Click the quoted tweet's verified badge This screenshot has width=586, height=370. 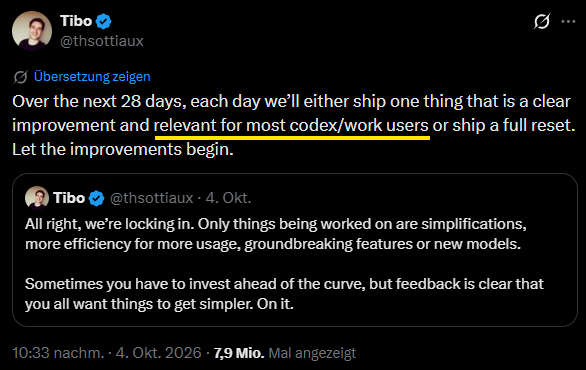click(x=96, y=198)
